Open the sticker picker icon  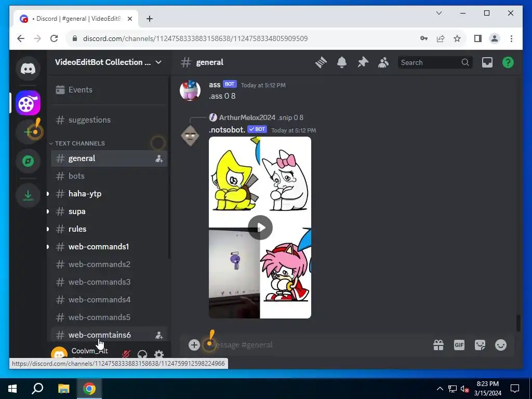pos(480,345)
